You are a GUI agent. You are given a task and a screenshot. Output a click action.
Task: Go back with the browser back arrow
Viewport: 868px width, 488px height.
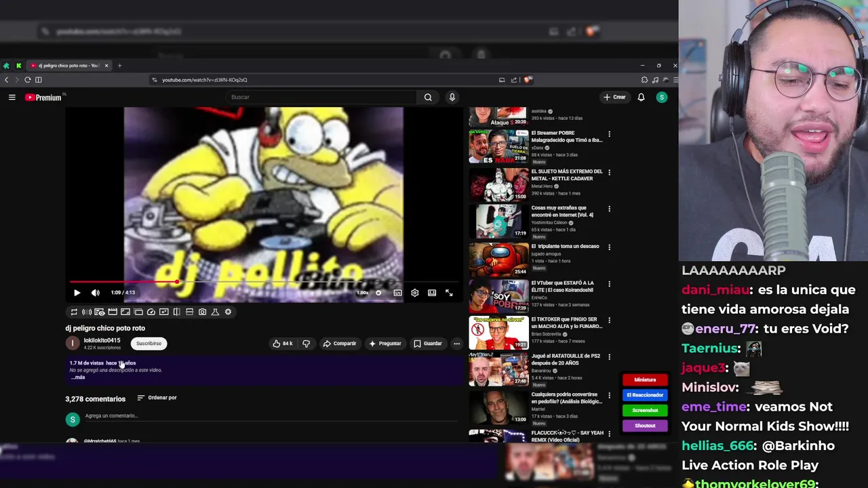[6, 80]
